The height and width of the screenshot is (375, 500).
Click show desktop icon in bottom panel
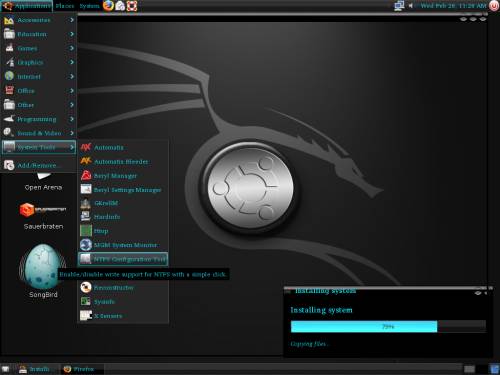pos(5,369)
